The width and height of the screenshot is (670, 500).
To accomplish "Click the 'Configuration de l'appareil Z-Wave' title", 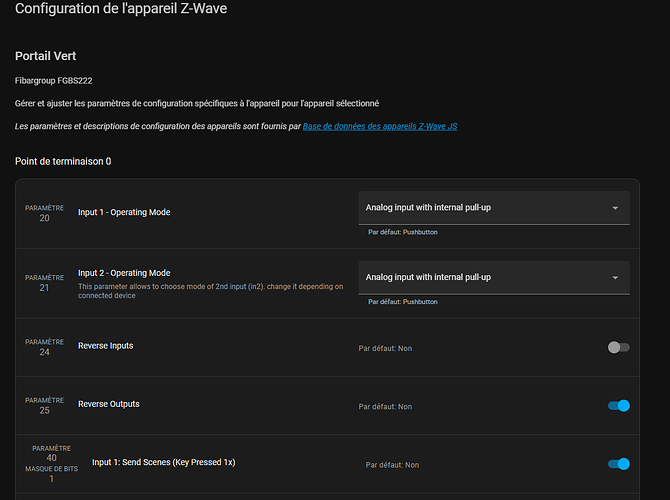I will click(121, 9).
